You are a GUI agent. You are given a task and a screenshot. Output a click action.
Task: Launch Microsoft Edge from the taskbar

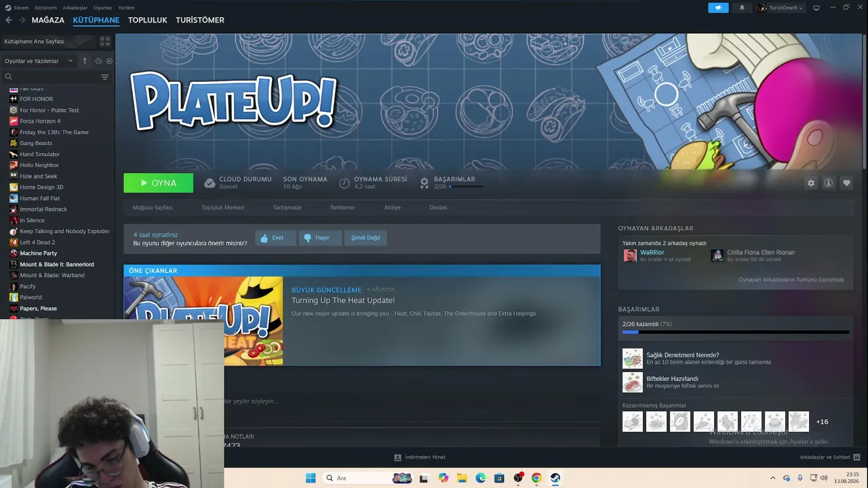coord(481,478)
